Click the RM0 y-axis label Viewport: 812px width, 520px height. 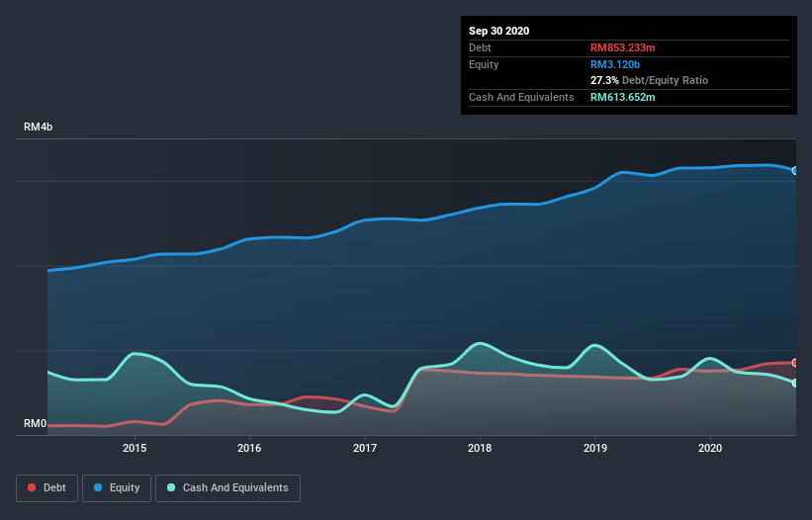pyautogui.click(x=36, y=423)
